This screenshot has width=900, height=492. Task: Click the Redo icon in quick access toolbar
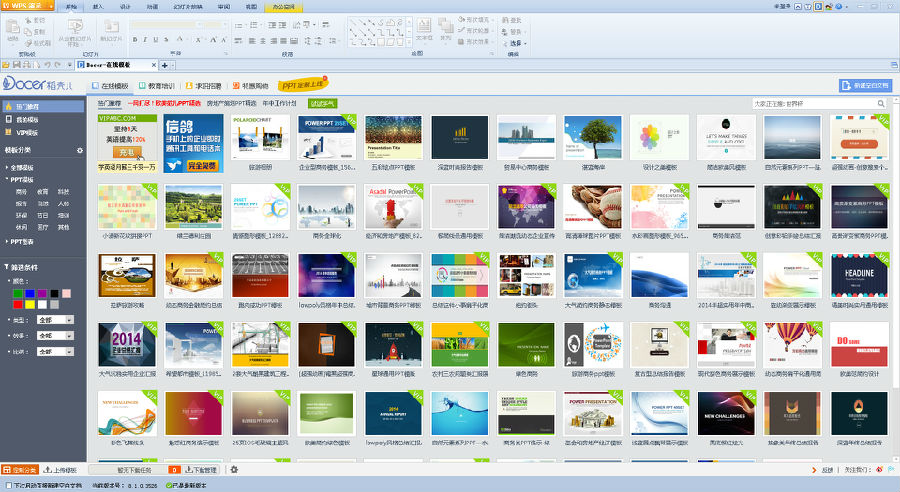point(58,65)
